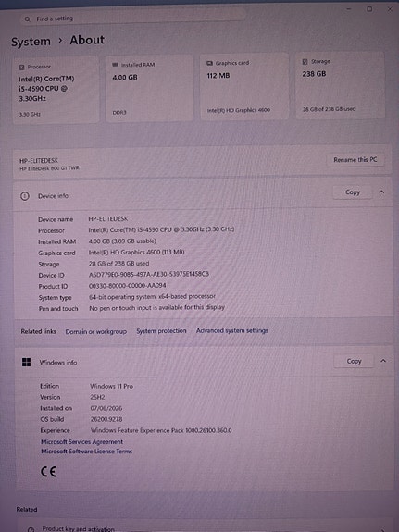The height and width of the screenshot is (532, 399).
Task: Go back to System breadcrumb
Action: (31, 42)
